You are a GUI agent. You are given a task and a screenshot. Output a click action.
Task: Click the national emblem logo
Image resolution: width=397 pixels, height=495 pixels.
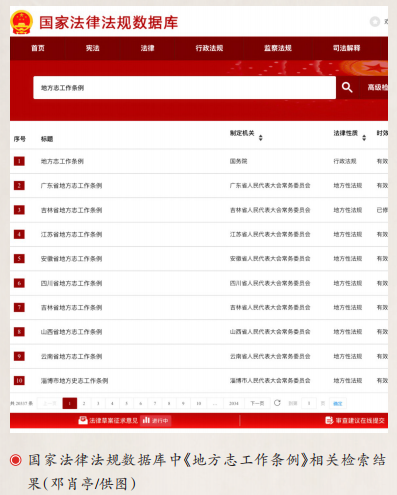click(x=21, y=22)
